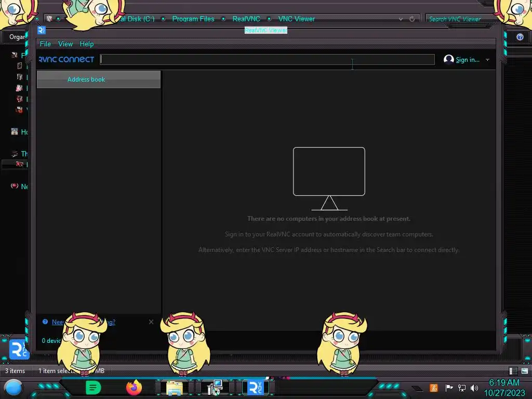This screenshot has height=399, width=532.
Task: Launch Firefox from the taskbar
Action: coord(134,388)
